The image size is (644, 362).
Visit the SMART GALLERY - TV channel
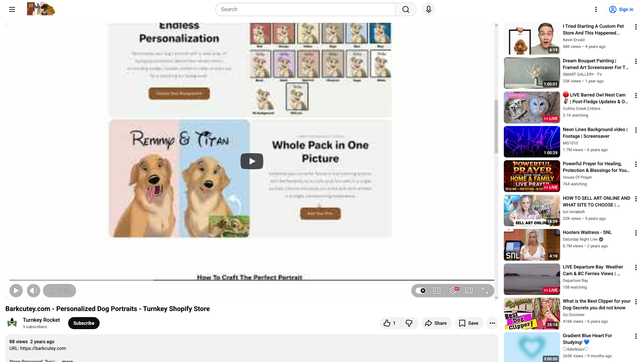[582, 74]
